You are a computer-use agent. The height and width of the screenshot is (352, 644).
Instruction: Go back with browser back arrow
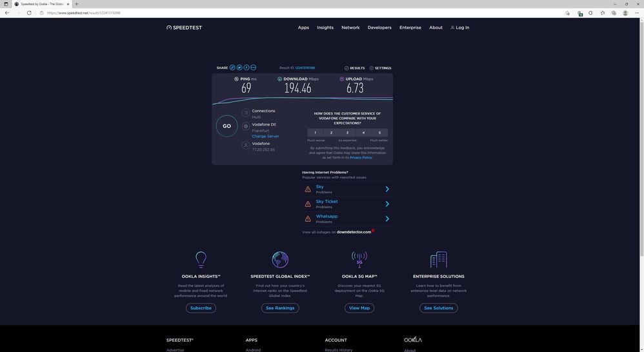pos(7,13)
